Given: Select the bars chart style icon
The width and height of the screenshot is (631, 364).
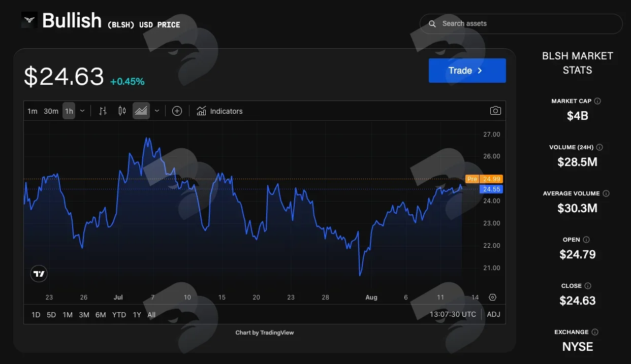Looking at the screenshot, I should click(x=103, y=111).
